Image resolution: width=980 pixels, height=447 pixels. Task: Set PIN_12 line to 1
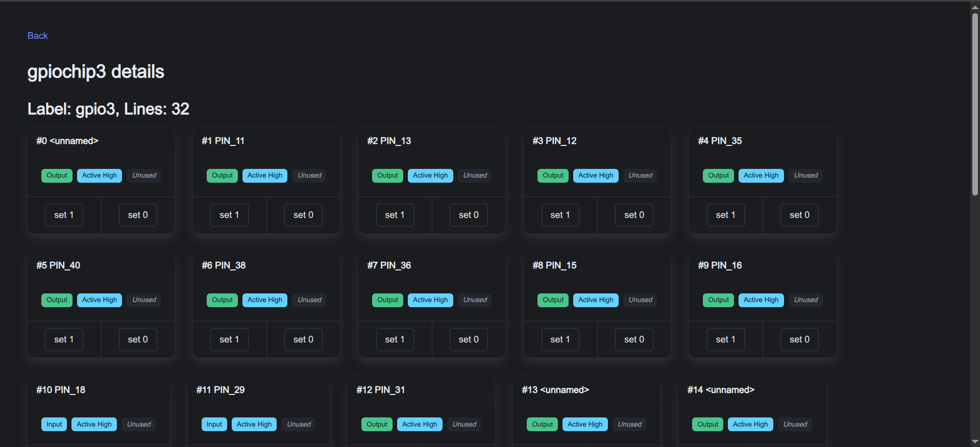click(x=560, y=215)
